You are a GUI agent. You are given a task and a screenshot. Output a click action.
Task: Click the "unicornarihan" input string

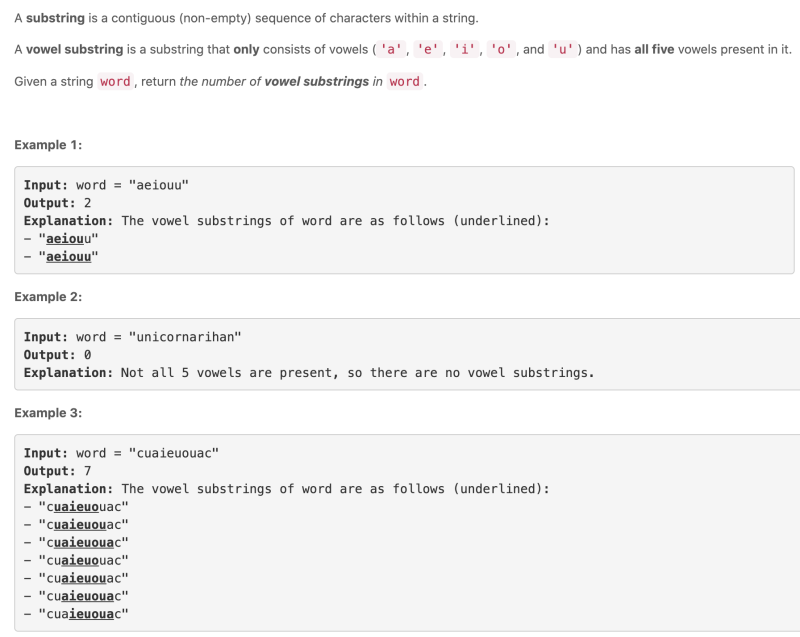pyautogui.click(x=185, y=337)
